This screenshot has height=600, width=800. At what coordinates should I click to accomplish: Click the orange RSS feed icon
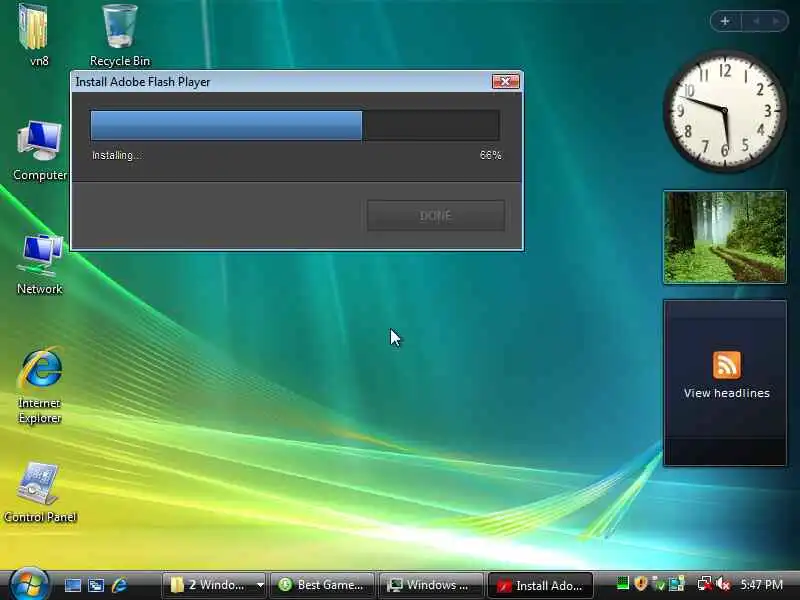[x=727, y=365]
